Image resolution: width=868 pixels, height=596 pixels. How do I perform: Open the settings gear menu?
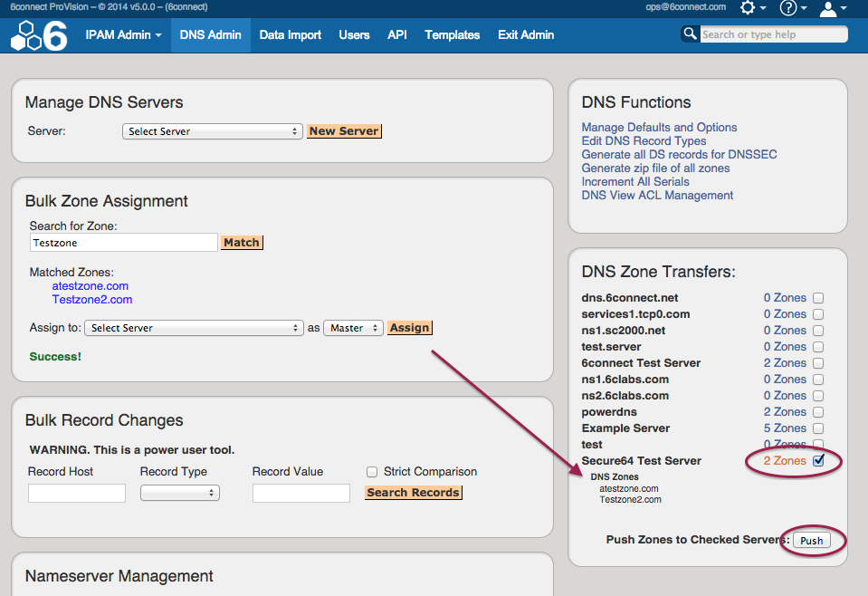(x=753, y=8)
